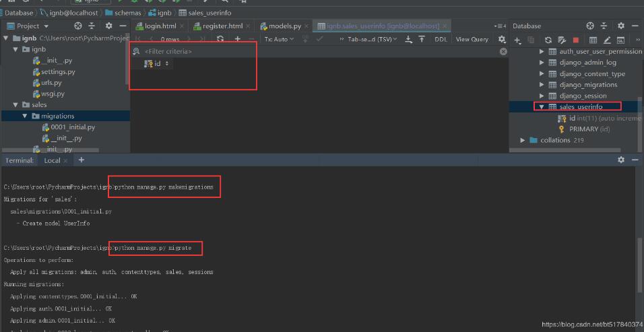The width and height of the screenshot is (644, 332).
Task: Click the Project panel settings gear
Action: tap(107, 26)
